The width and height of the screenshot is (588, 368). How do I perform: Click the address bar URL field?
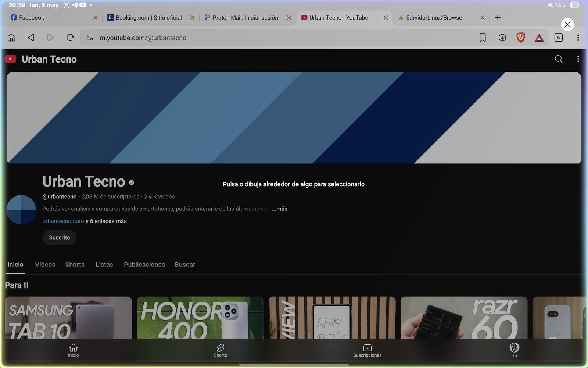click(x=257, y=38)
